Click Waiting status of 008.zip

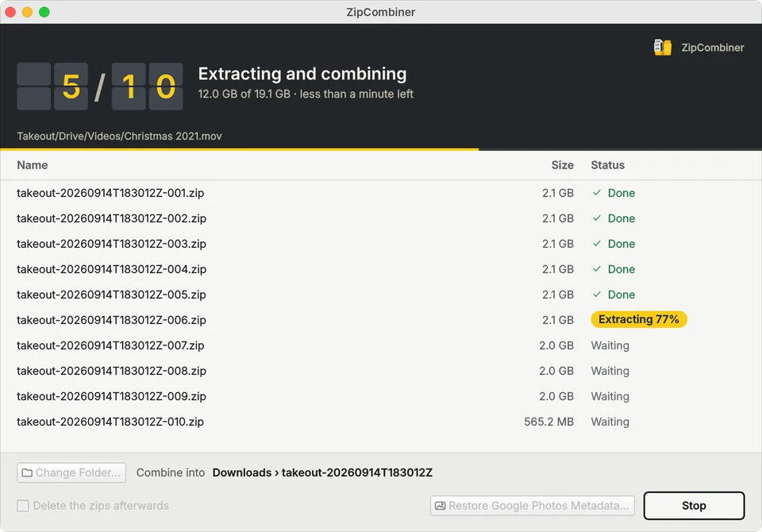pos(610,371)
